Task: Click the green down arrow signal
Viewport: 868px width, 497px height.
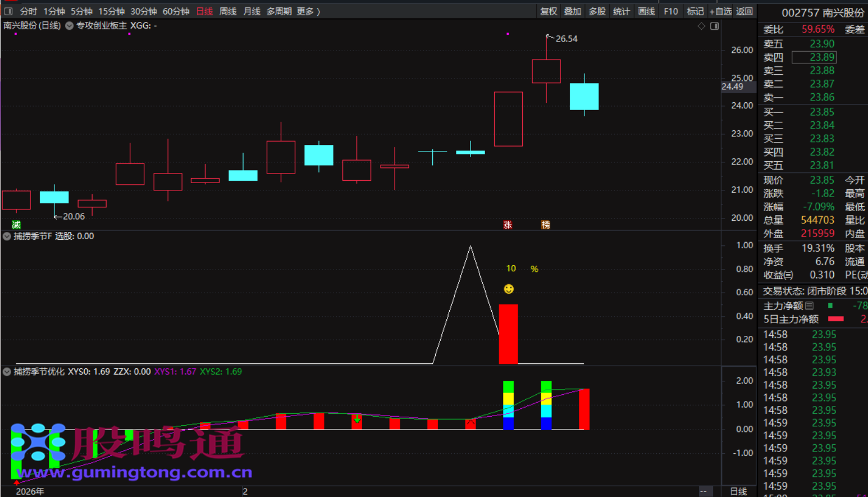Action: click(x=357, y=419)
